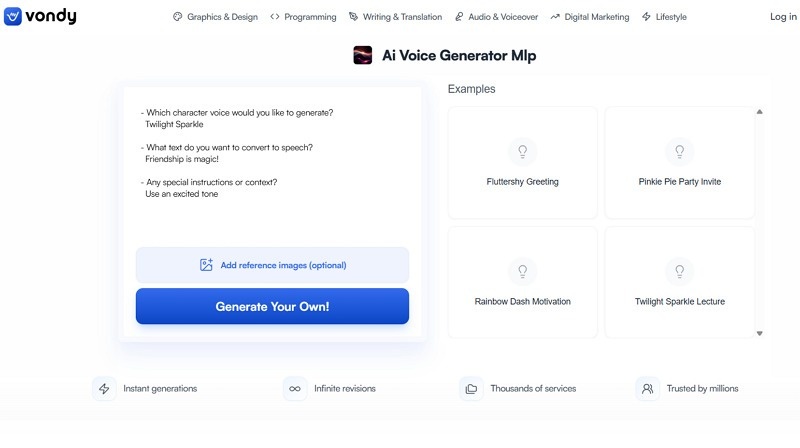Click Add reference images (optional)
Viewport: 800px width, 448px height.
click(272, 265)
